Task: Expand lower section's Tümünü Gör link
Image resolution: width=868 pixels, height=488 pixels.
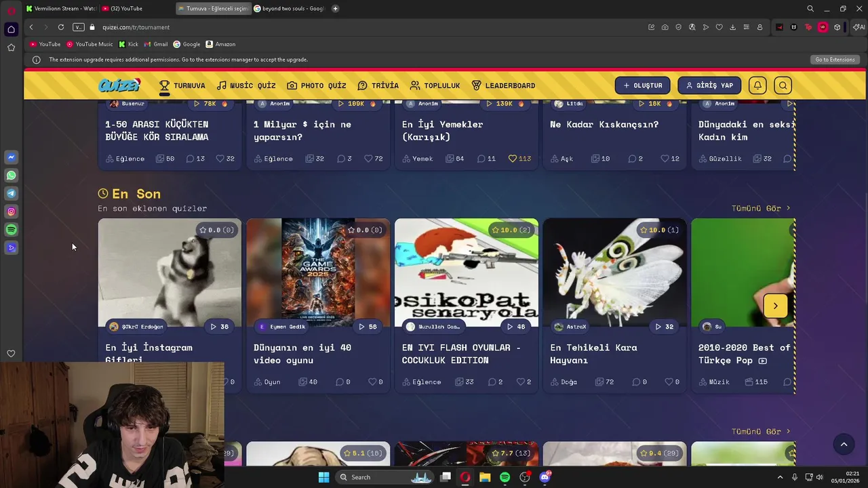Action: (761, 431)
